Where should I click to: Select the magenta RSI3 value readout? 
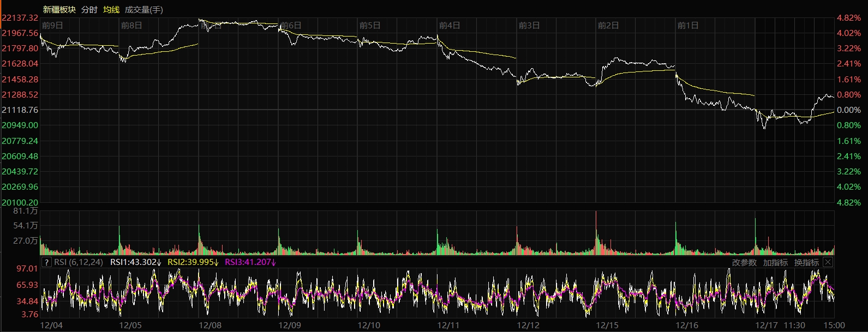(250, 262)
